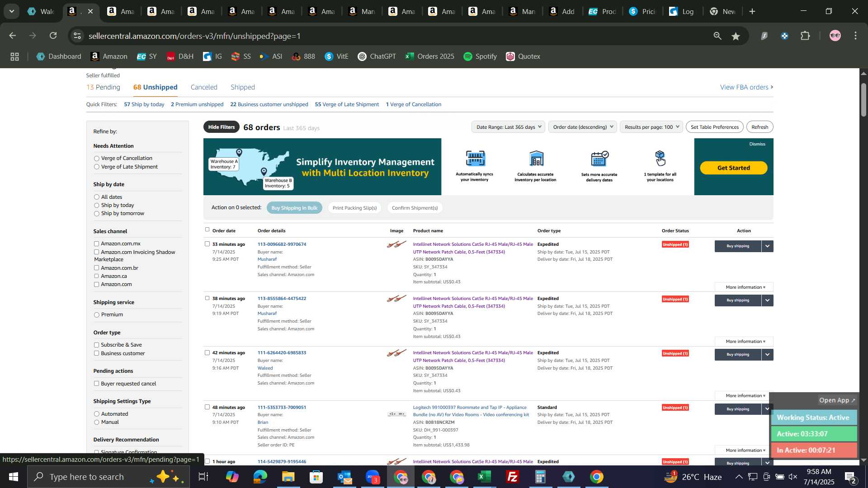Open the Pricing browser tab
Viewport: 868px width, 488px height.
coord(643,11)
